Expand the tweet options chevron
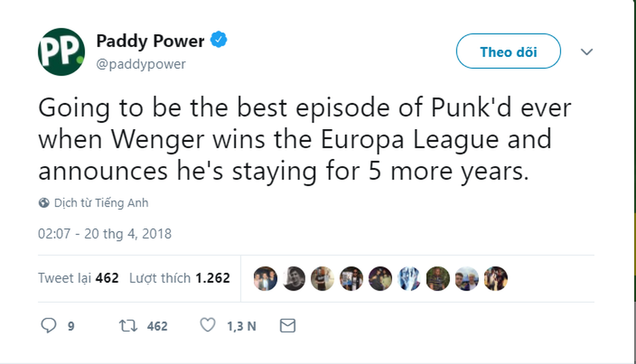The width and height of the screenshot is (636, 364). coord(586,52)
